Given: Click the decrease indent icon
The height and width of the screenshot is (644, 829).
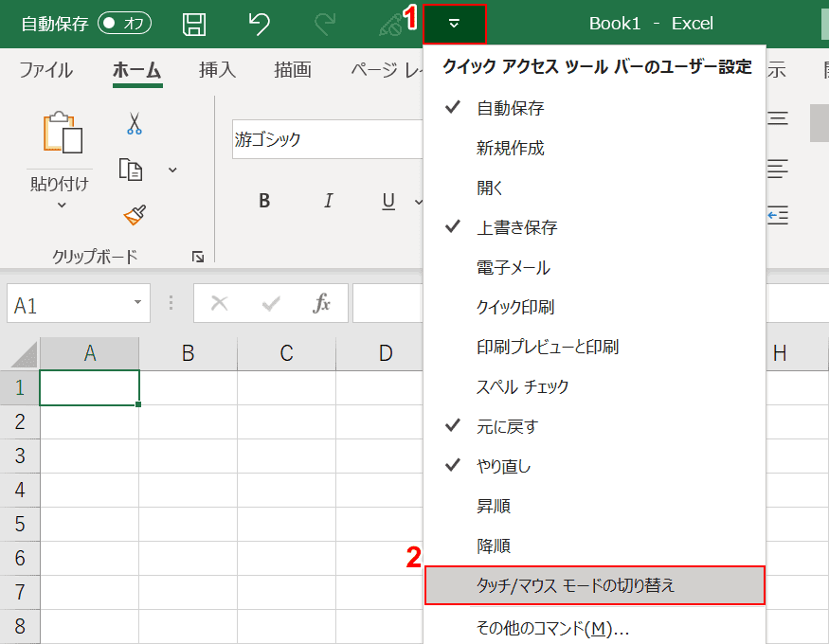Looking at the screenshot, I should click(x=778, y=215).
